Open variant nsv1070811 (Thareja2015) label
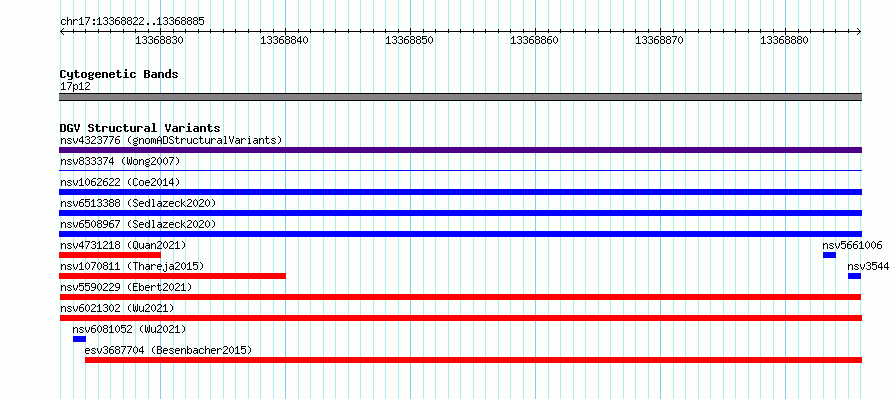Screen dimensions: 890x399 (132, 266)
